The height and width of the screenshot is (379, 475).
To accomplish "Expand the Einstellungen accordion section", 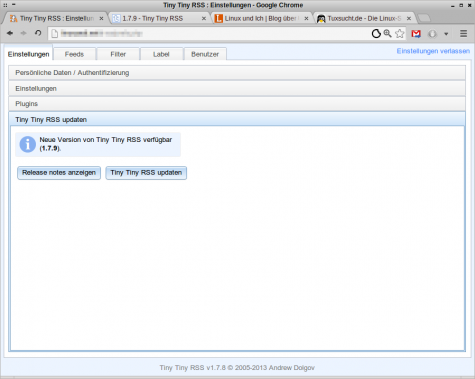I will coord(237,89).
